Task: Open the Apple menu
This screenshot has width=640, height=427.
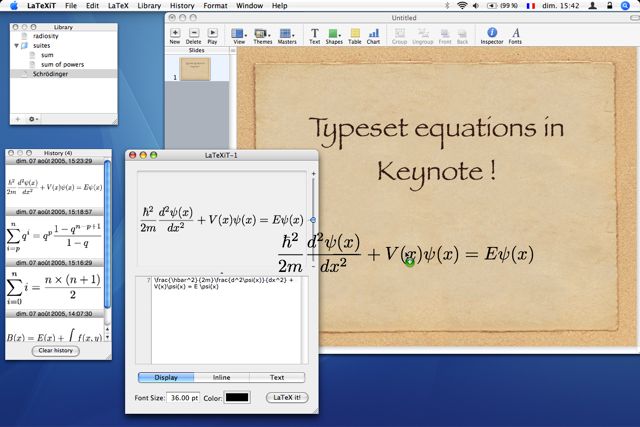Action: (x=14, y=6)
